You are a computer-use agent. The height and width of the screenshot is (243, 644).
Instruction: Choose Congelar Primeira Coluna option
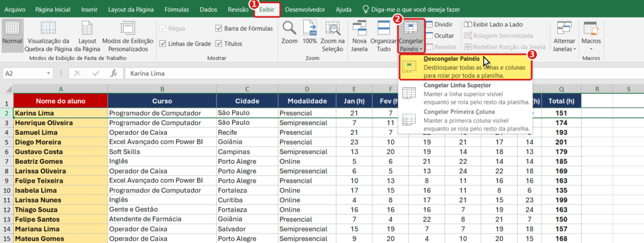pyautogui.click(x=465, y=121)
